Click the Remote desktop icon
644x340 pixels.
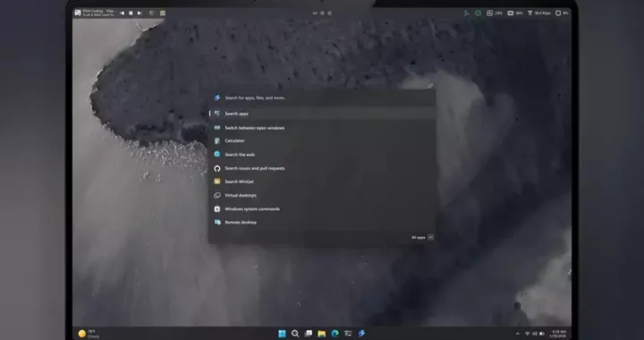217,222
